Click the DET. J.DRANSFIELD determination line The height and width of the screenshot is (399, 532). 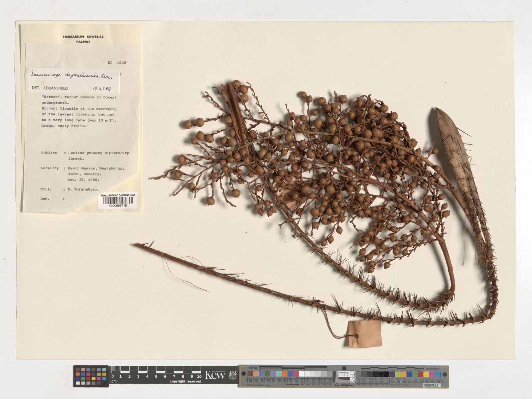(50, 88)
